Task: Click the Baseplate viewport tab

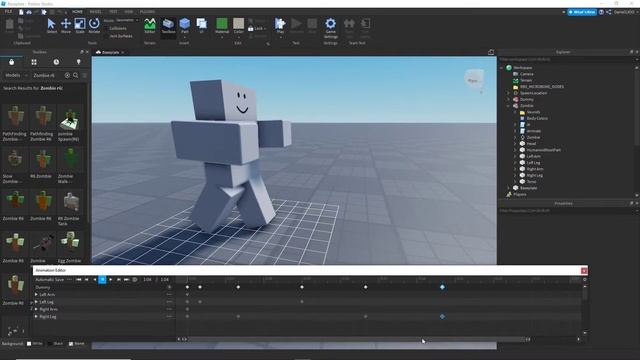Action: (109, 52)
